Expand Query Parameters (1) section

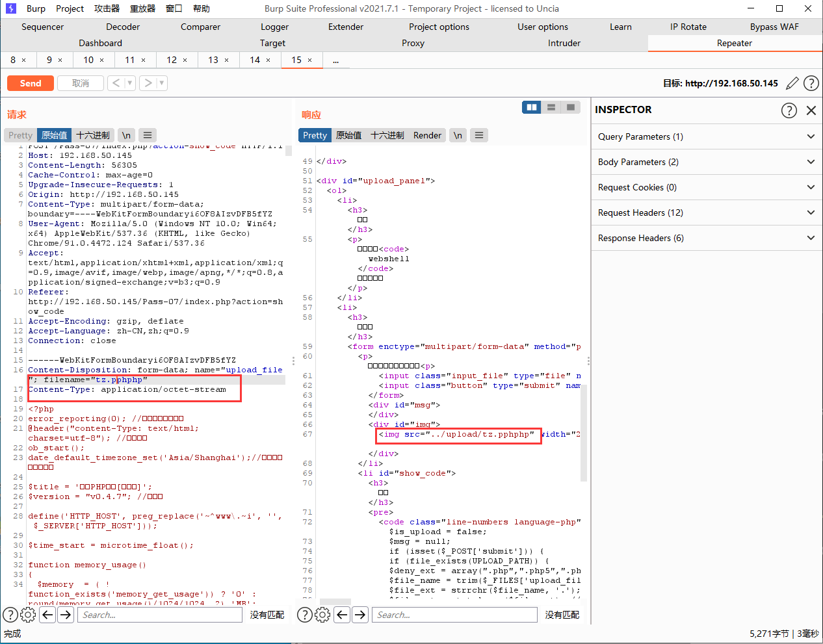tap(707, 136)
